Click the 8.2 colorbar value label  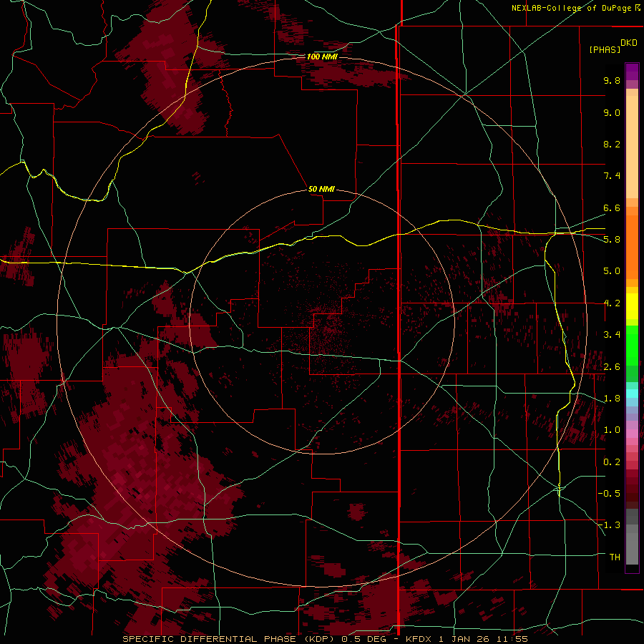[612, 144]
